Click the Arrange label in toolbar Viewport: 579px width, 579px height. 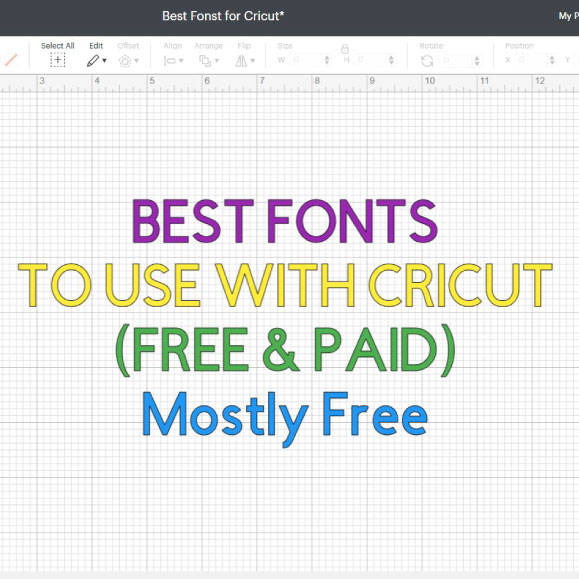pos(209,46)
